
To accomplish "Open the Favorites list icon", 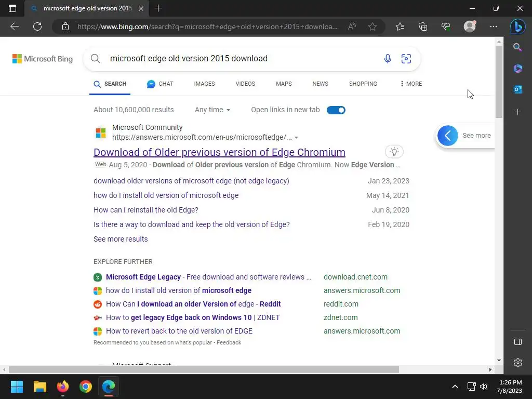I will click(400, 26).
